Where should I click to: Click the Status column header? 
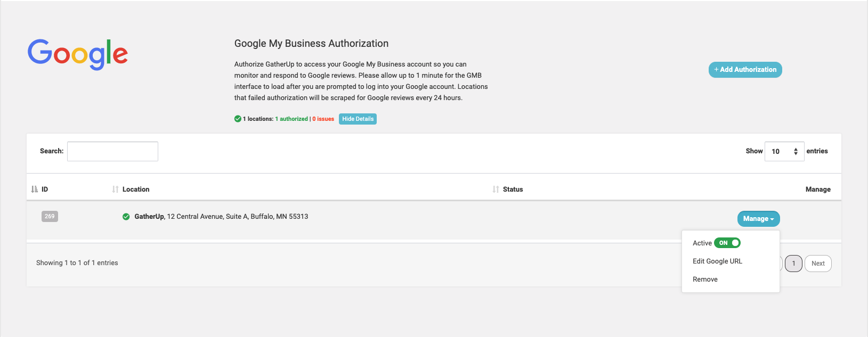513,189
